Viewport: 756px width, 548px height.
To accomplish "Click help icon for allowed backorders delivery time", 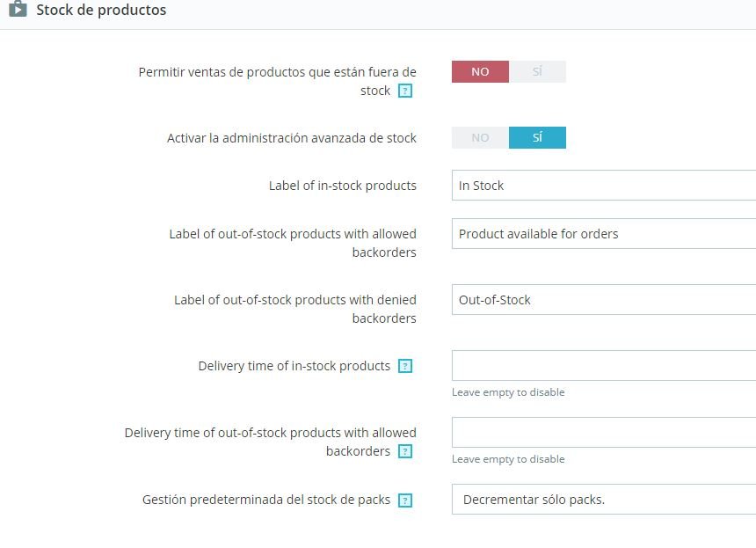I will (405, 451).
